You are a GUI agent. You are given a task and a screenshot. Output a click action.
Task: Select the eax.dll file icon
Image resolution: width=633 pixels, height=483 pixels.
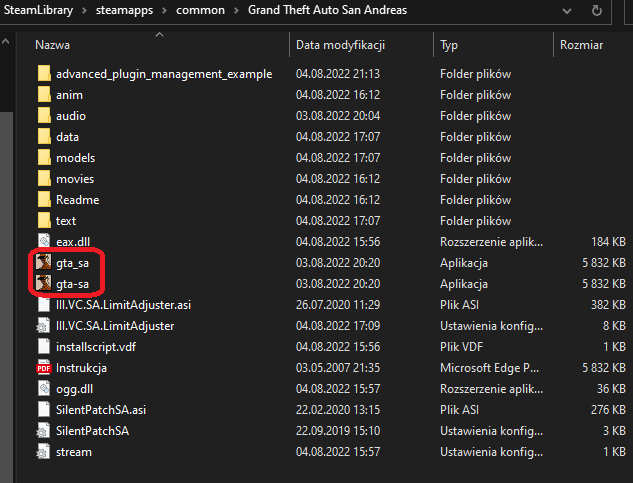43,242
